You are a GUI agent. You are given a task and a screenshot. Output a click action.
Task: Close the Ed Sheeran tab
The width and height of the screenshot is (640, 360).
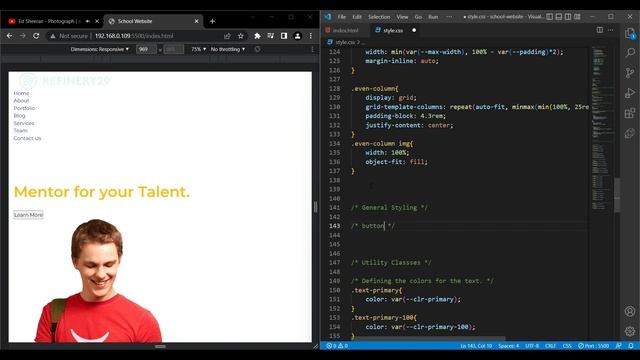(97, 21)
